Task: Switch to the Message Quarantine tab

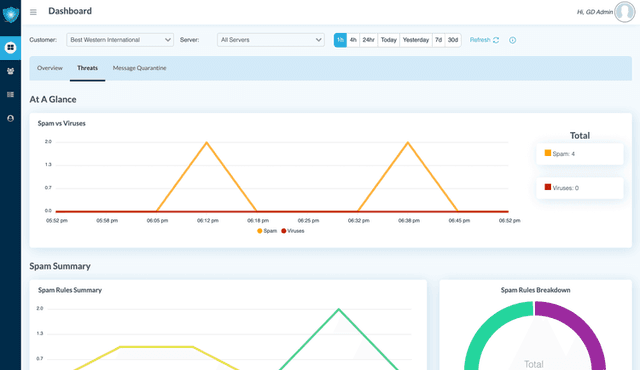Action: (140, 68)
